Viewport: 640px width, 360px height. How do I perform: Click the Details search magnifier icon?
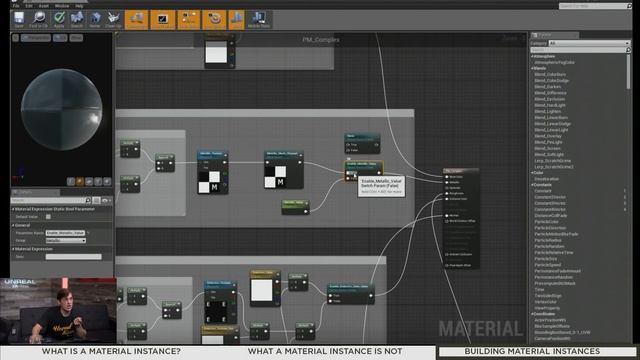(88, 200)
